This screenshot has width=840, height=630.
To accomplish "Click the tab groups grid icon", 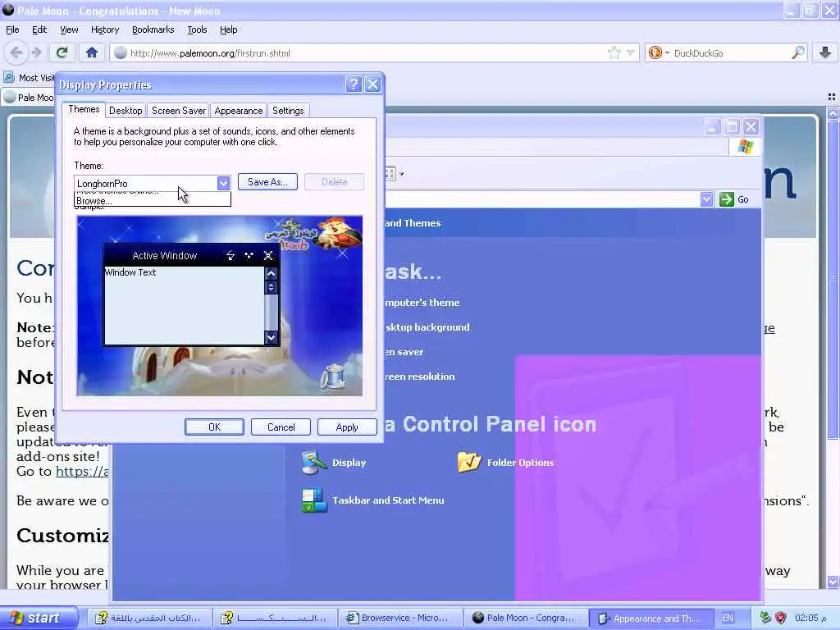I will click(x=832, y=97).
